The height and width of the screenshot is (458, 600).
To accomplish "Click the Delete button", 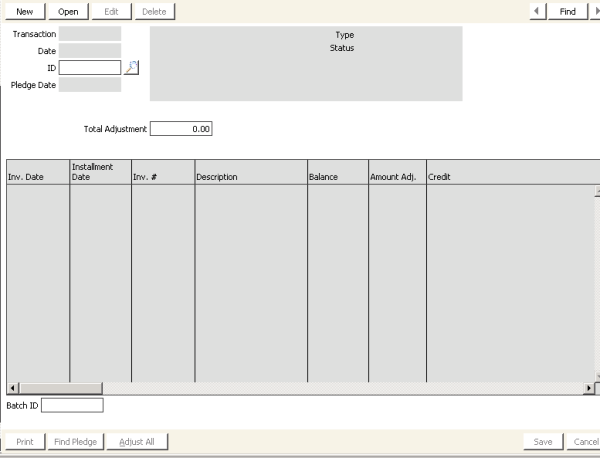I will [155, 11].
